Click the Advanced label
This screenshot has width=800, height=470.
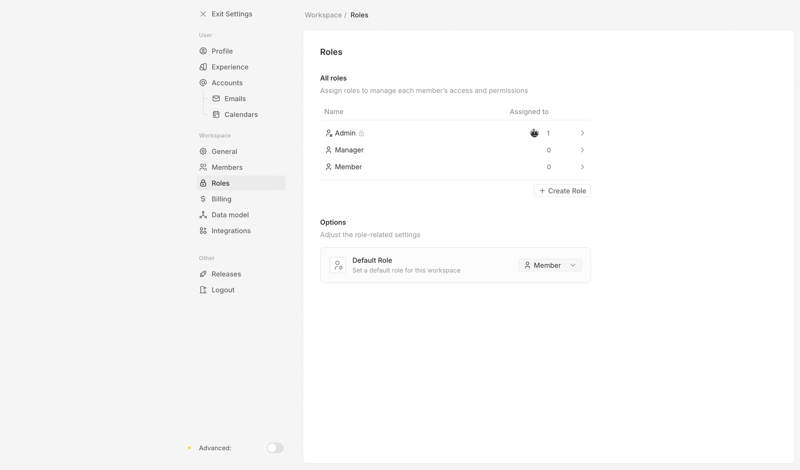pyautogui.click(x=215, y=448)
